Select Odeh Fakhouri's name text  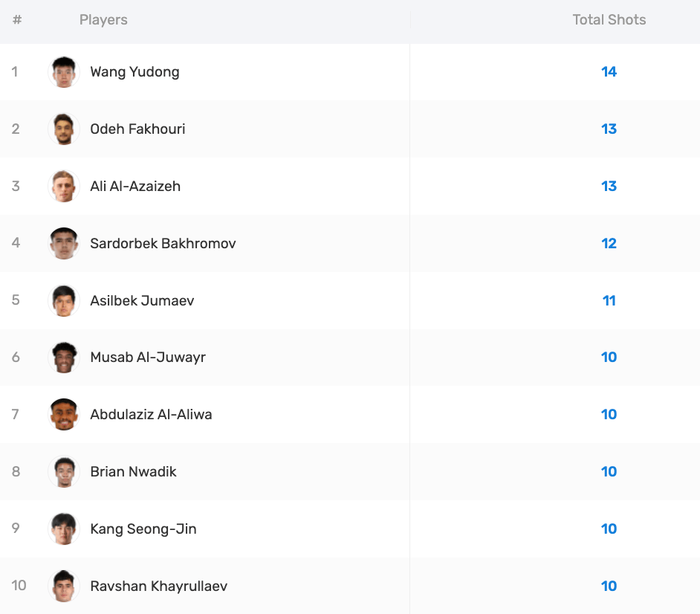click(137, 129)
